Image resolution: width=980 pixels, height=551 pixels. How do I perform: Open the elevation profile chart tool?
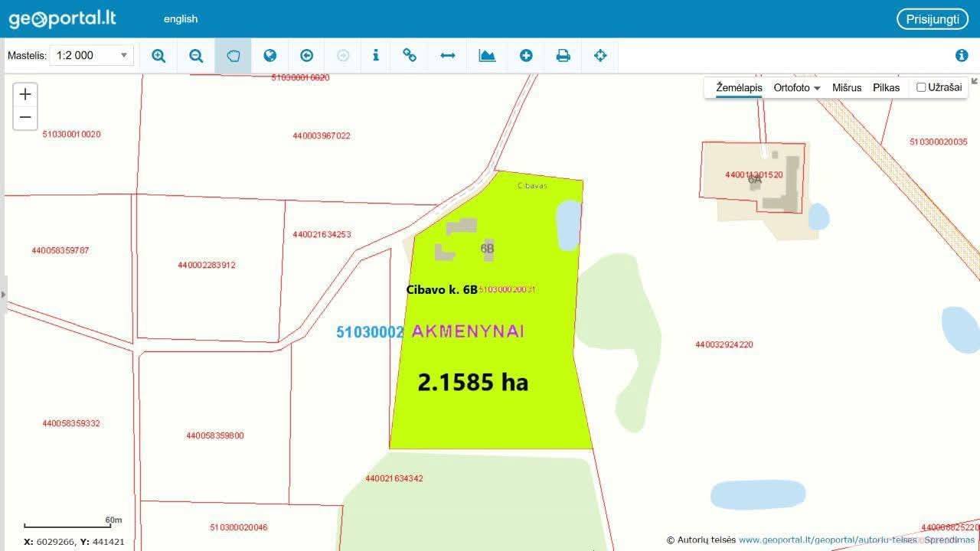point(487,56)
